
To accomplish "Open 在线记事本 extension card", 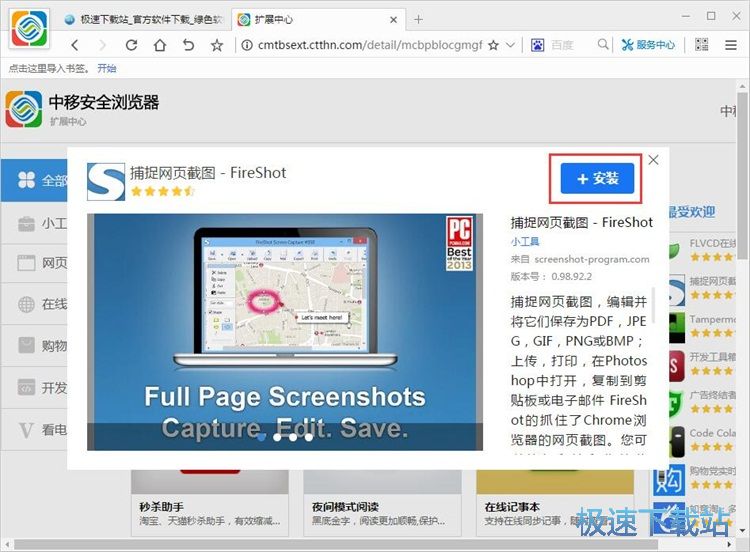I will pyautogui.click(x=555, y=503).
